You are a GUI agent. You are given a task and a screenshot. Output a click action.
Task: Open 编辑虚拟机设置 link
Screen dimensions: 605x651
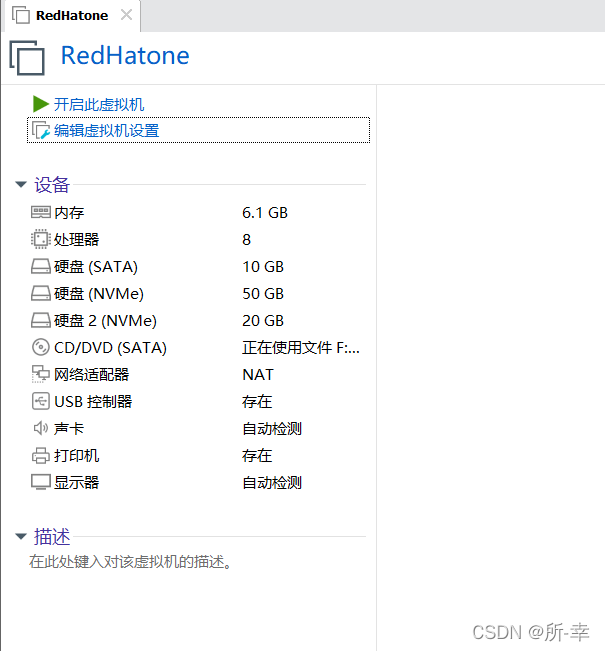click(x=107, y=131)
